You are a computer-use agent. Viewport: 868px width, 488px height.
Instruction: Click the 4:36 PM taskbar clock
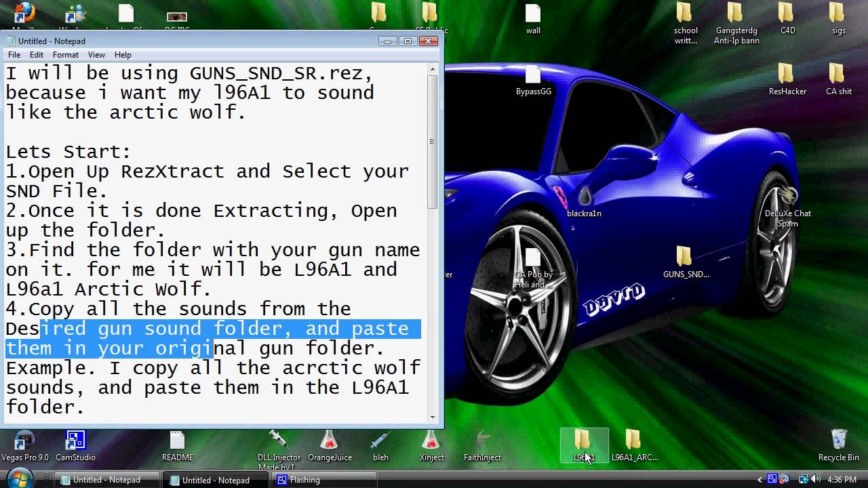(842, 479)
